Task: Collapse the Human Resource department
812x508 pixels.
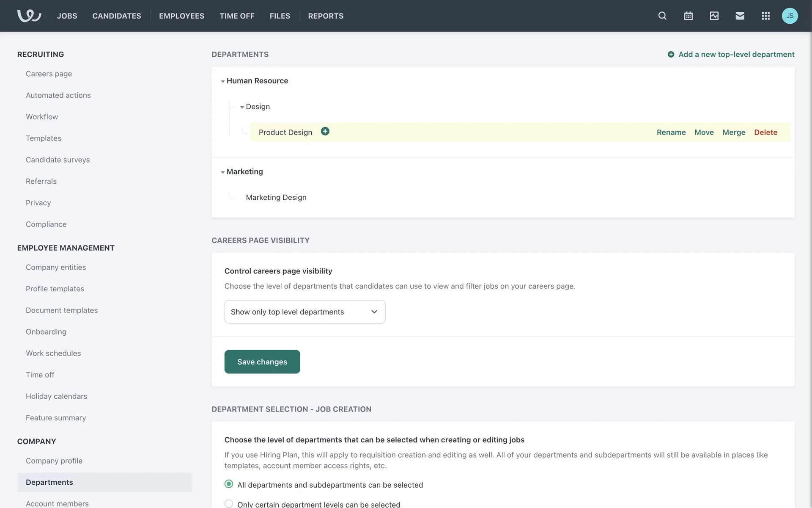Action: 222,81
